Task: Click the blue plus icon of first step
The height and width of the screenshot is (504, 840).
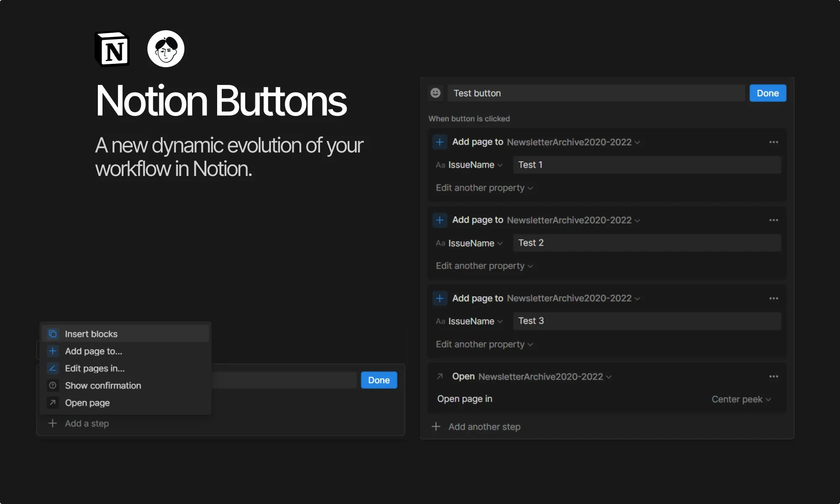Action: pos(440,142)
